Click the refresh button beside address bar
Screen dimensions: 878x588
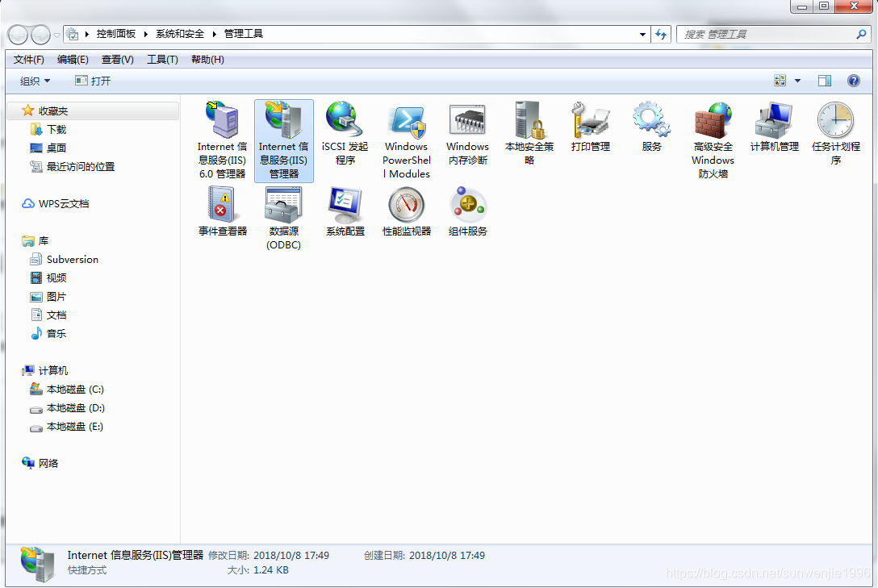click(x=661, y=34)
